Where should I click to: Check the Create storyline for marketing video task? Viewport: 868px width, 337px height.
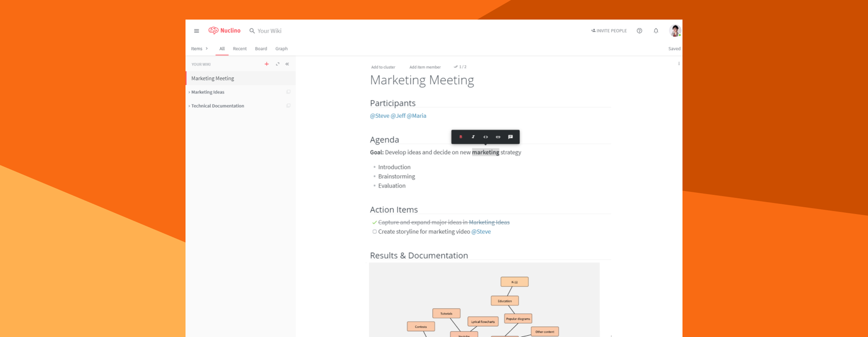point(374,232)
